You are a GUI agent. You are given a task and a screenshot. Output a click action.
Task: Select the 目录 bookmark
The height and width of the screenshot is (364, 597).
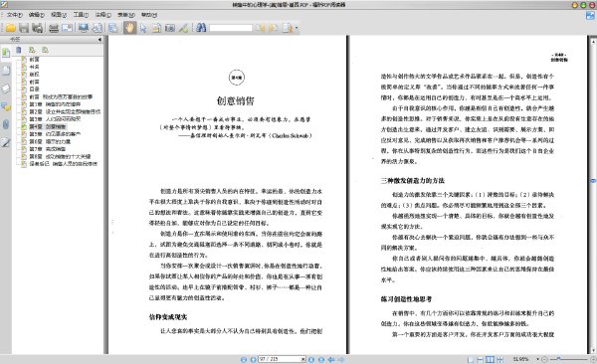(x=34, y=90)
